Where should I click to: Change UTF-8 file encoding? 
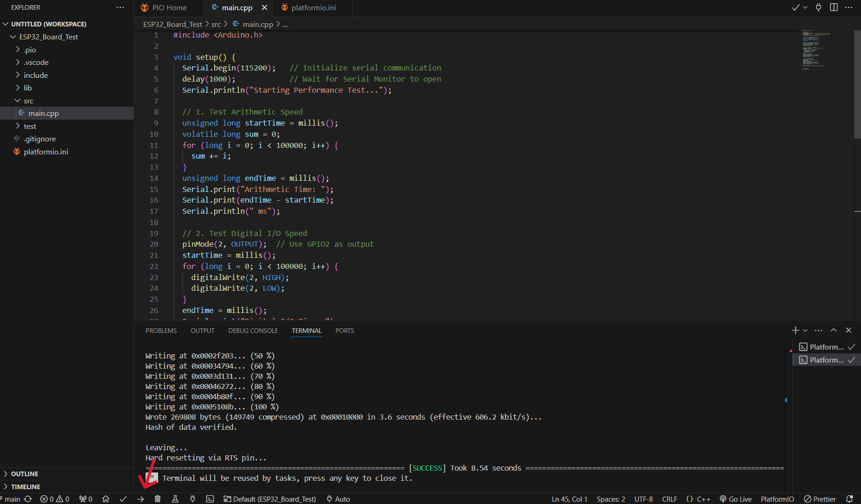(644, 499)
